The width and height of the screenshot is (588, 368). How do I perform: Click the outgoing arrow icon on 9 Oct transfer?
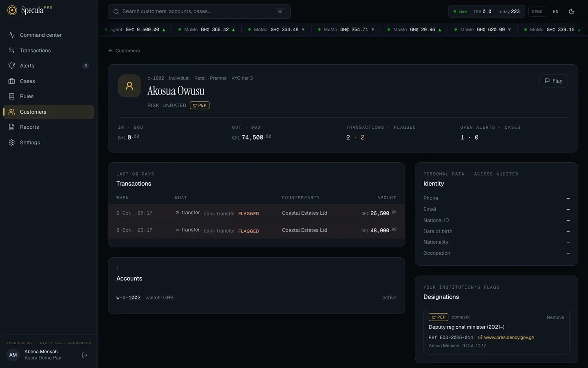[177, 213]
